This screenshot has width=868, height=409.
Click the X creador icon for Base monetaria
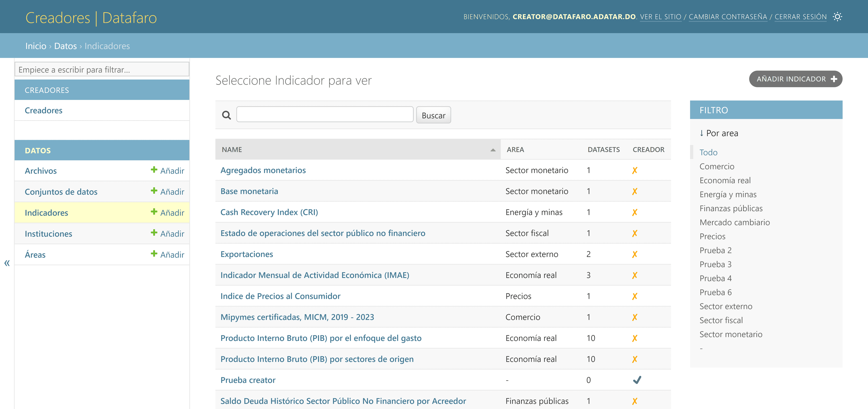634,192
